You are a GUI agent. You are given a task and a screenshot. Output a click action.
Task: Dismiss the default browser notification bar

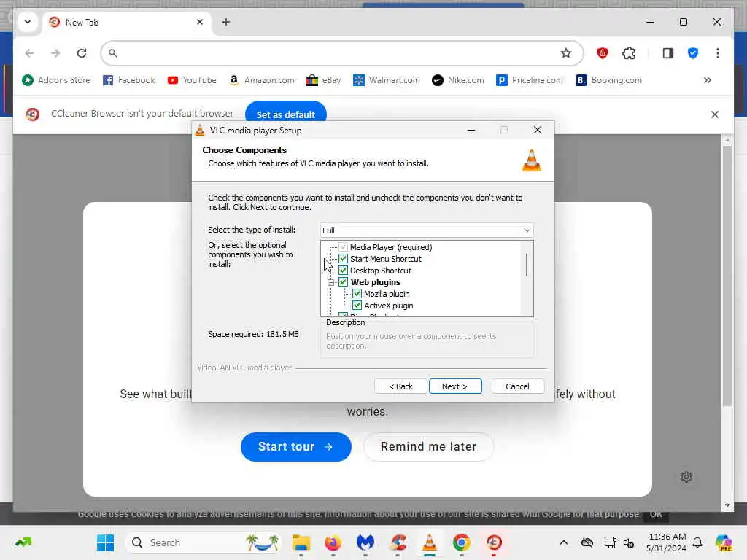(x=715, y=114)
